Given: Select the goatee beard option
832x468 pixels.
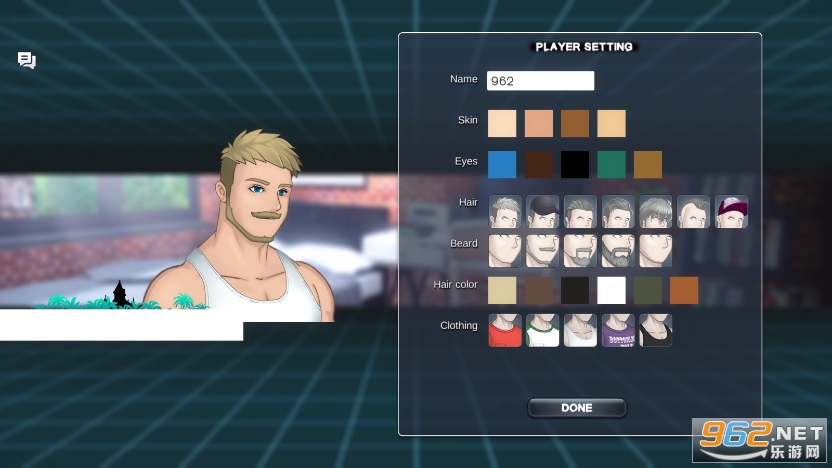Looking at the screenshot, I should click(x=580, y=250).
